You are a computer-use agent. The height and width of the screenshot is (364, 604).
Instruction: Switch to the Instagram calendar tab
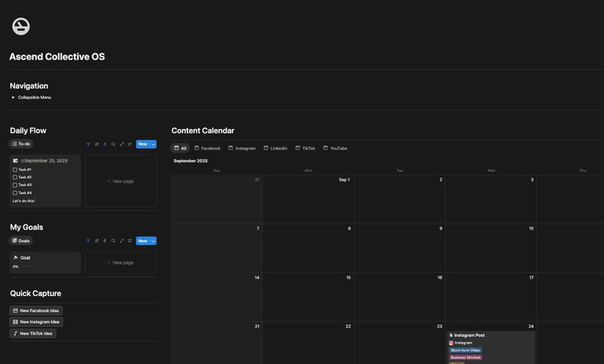point(241,148)
